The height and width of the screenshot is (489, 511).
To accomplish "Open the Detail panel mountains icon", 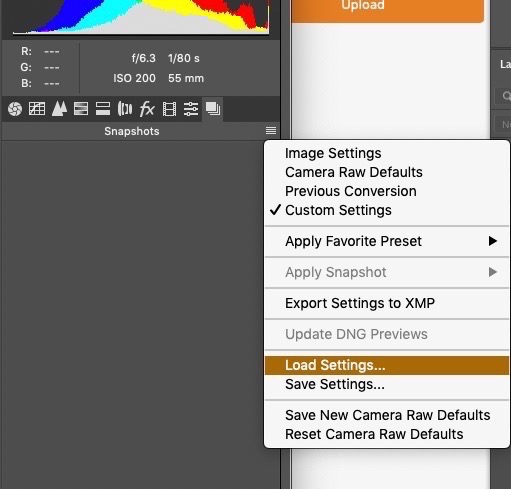I will pyautogui.click(x=59, y=109).
